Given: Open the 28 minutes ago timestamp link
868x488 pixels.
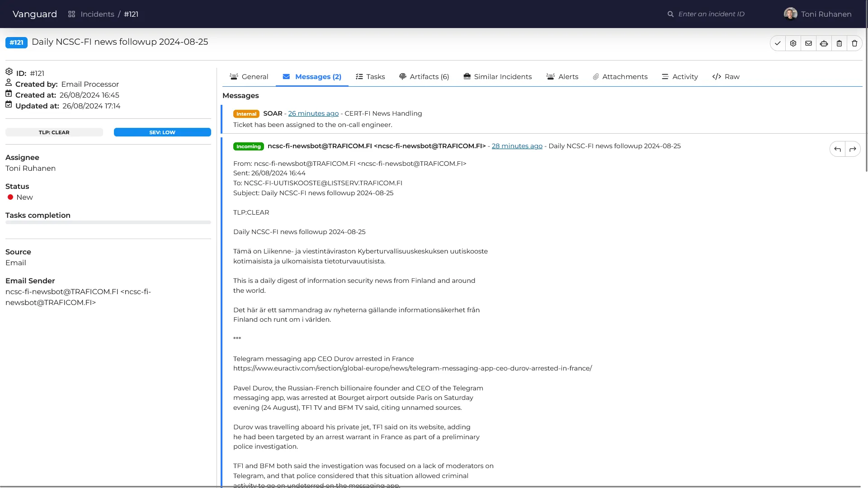Looking at the screenshot, I should [x=517, y=146].
